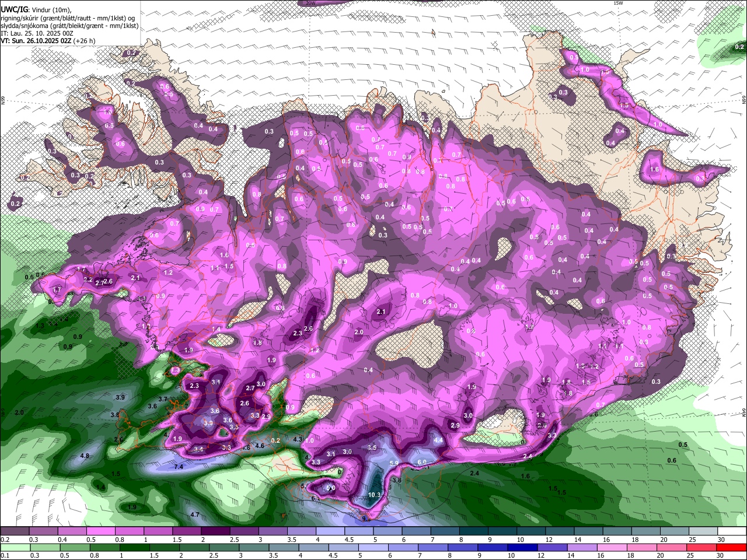Click the 'VT: Sun. 26.10.2025 02Z' valid time

pos(36,41)
